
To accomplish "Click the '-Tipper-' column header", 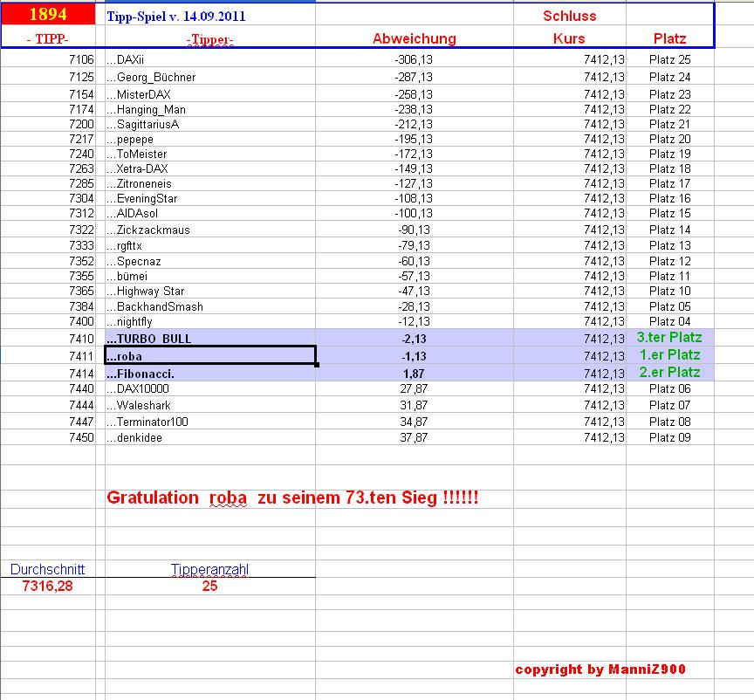I will tap(210, 39).
